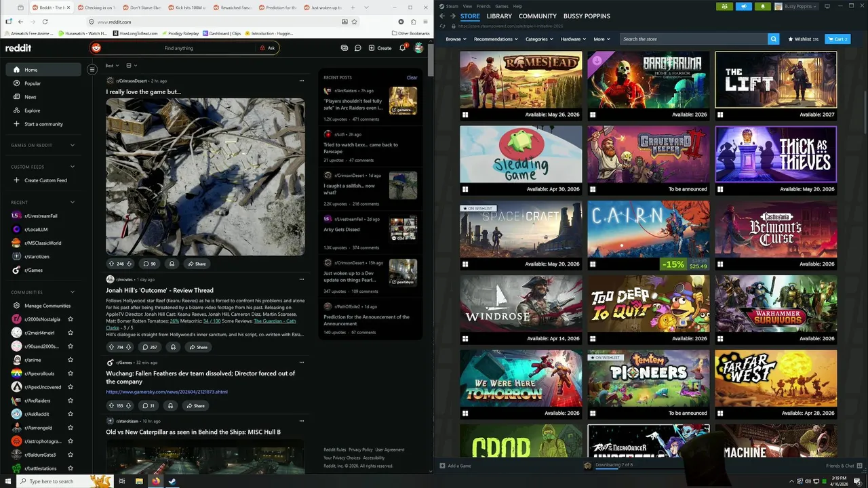Collapse the Games on Reddit section
Viewport: 868px width, 488px height.
73,145
